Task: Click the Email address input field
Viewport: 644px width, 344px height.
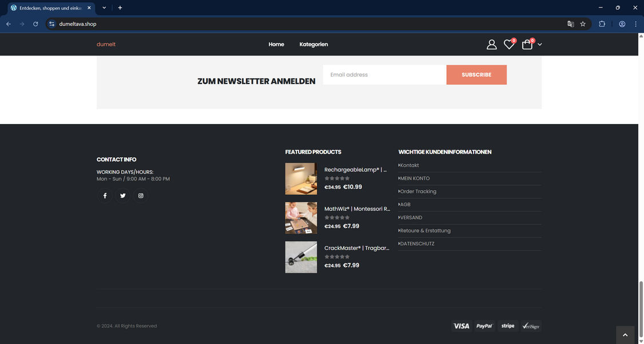Action: (x=384, y=75)
